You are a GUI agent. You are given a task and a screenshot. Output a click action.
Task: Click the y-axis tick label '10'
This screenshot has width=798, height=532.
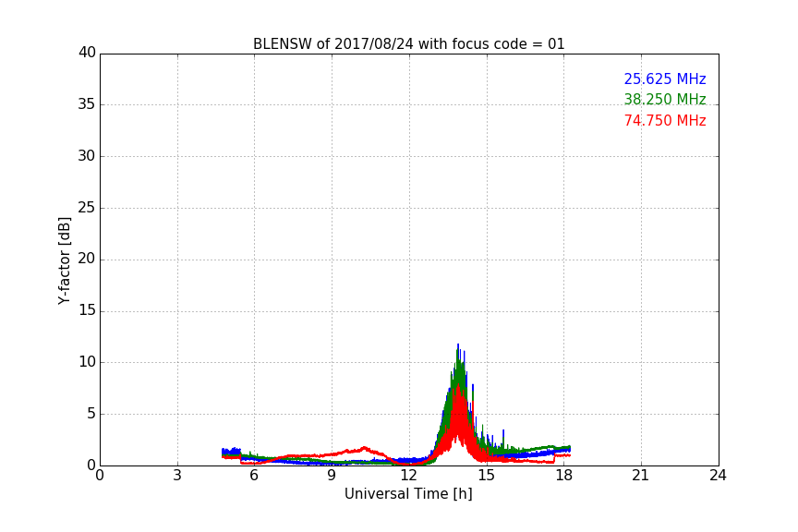click(x=87, y=362)
